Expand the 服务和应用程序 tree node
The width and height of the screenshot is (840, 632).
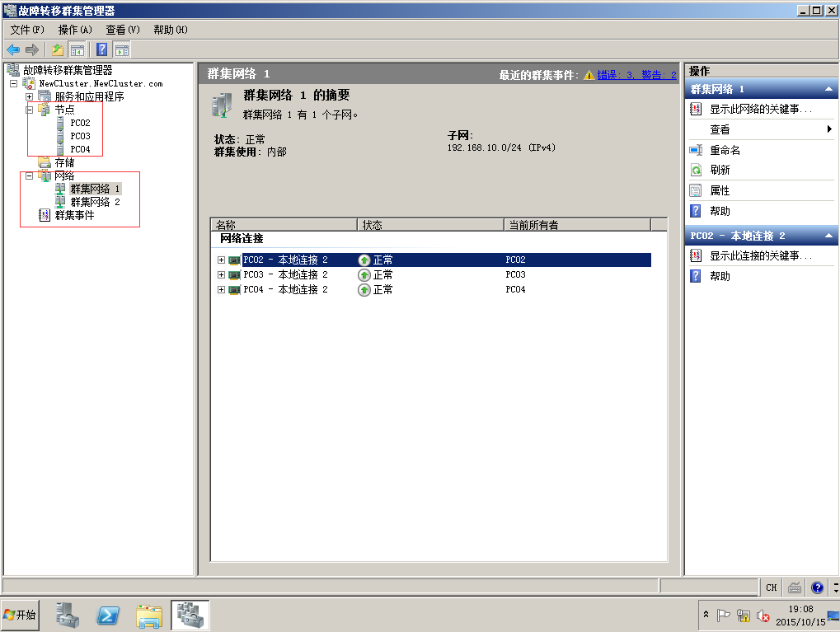coord(30,97)
